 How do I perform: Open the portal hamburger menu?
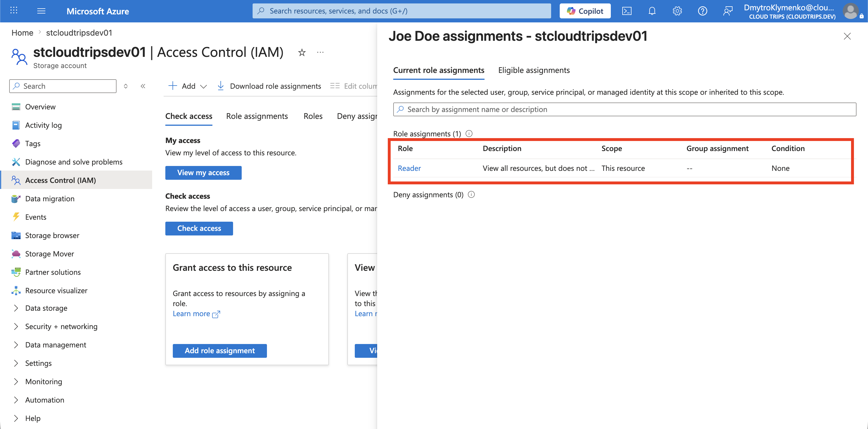tap(41, 11)
